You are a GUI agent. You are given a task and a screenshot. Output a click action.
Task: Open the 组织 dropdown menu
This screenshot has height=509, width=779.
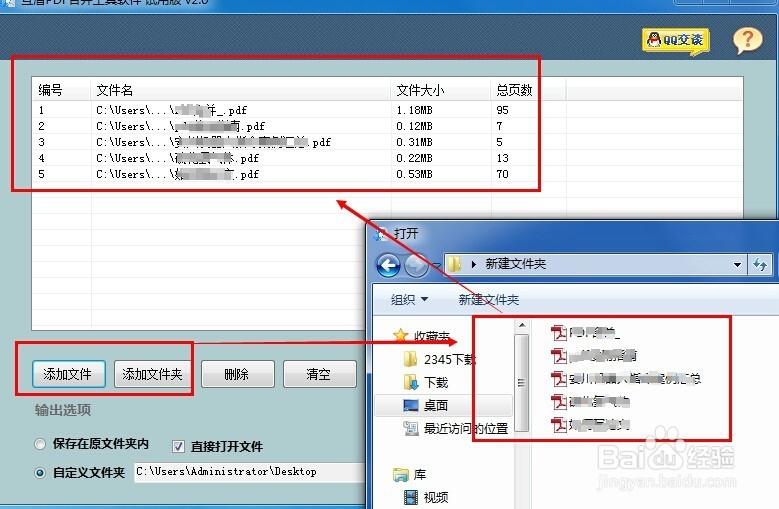(x=409, y=299)
